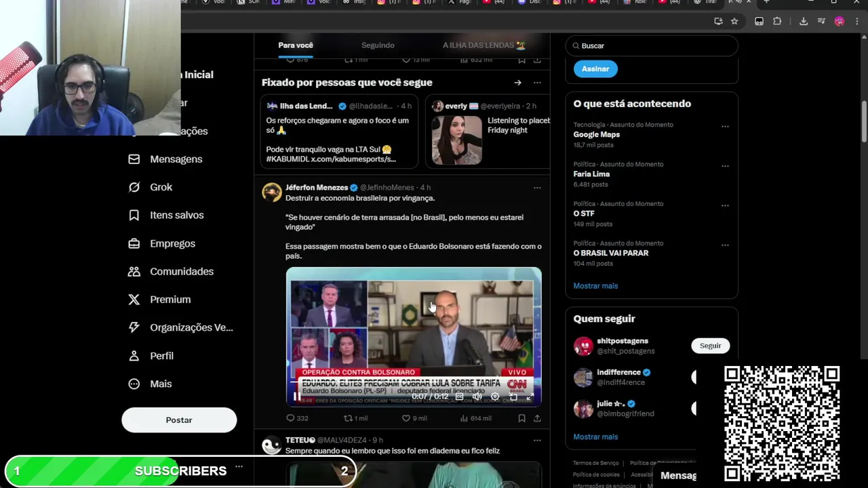Share the Jéferson Menezes post

pos(537,418)
